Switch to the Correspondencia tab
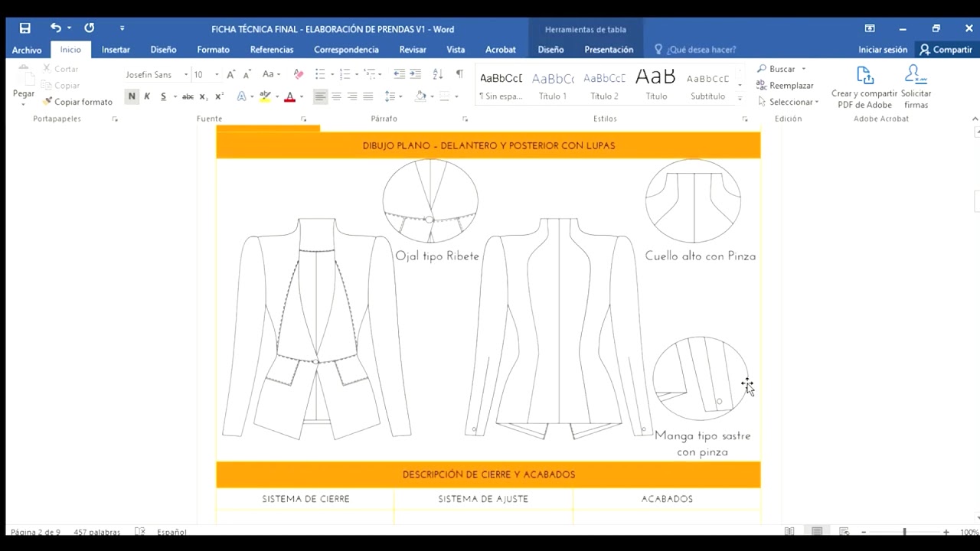Image resolution: width=980 pixels, height=551 pixels. 346,50
